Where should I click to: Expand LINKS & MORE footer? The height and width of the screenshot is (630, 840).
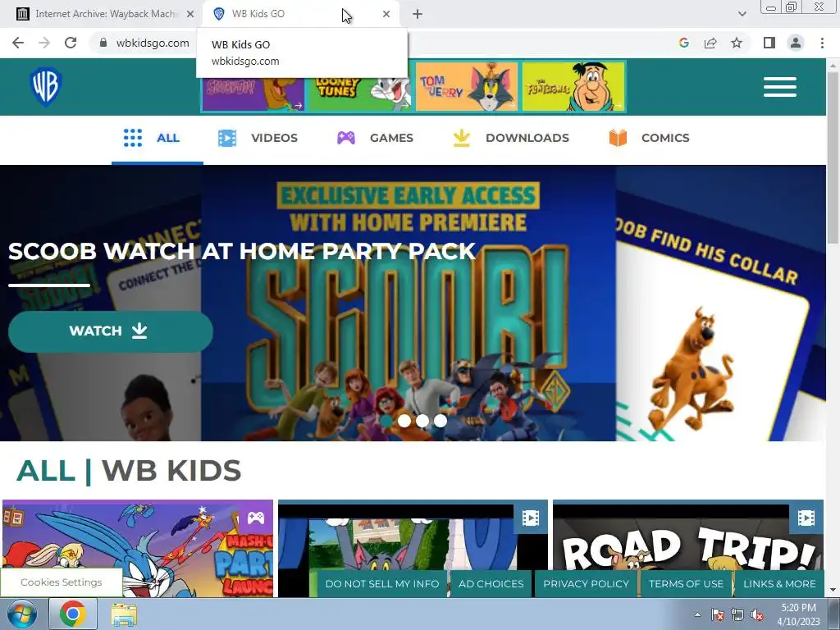779,584
